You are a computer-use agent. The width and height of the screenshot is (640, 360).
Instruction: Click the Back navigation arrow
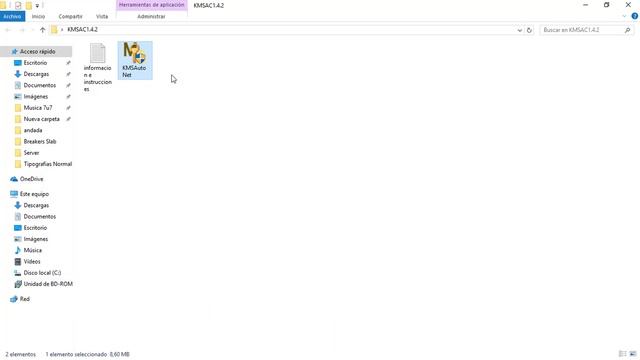coord(8,30)
